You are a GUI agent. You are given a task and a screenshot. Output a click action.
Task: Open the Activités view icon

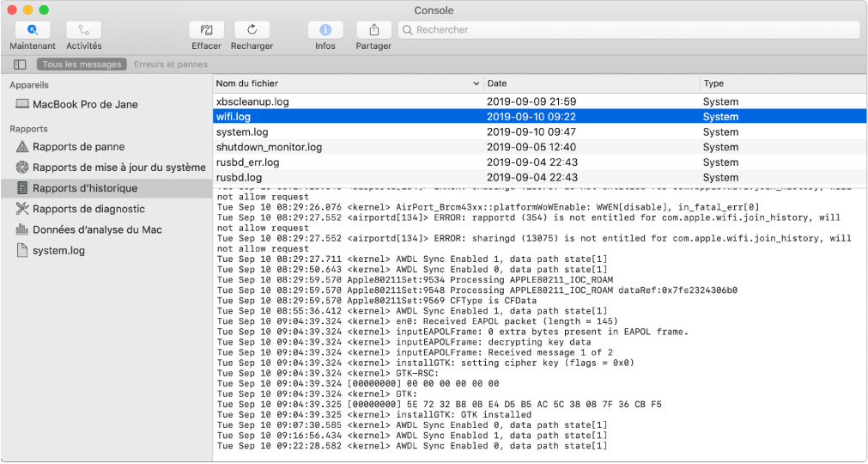[x=83, y=30]
